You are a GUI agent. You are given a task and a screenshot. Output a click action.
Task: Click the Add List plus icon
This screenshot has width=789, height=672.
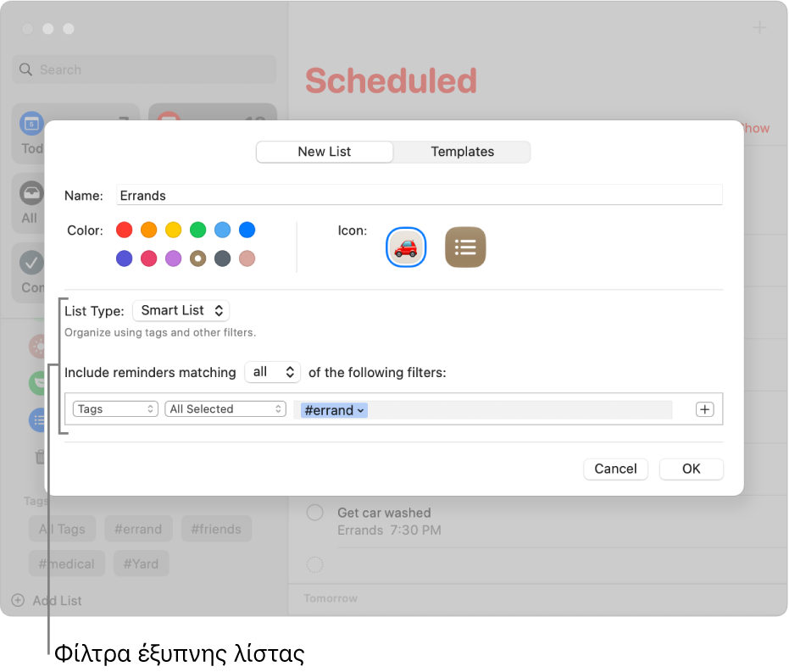[18, 600]
